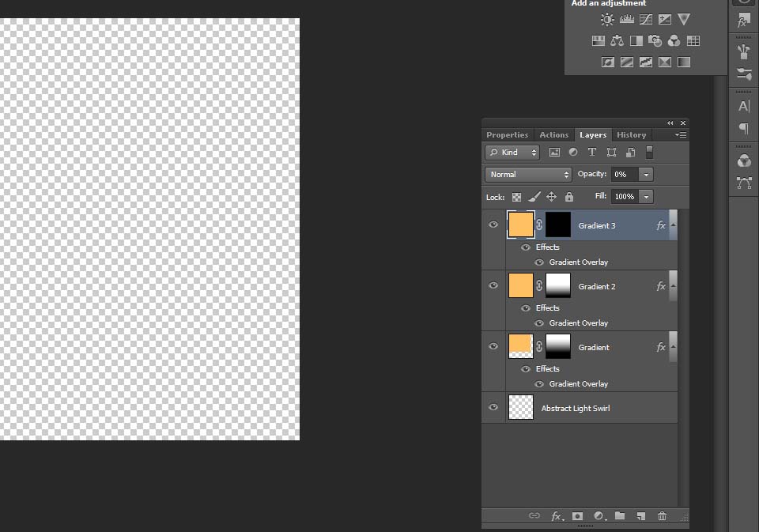This screenshot has height=532, width=759.
Task: Click the delete layer trash icon
Action: 663,516
